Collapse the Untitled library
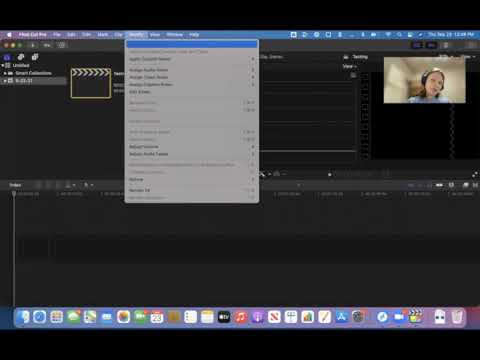 pos(3,65)
